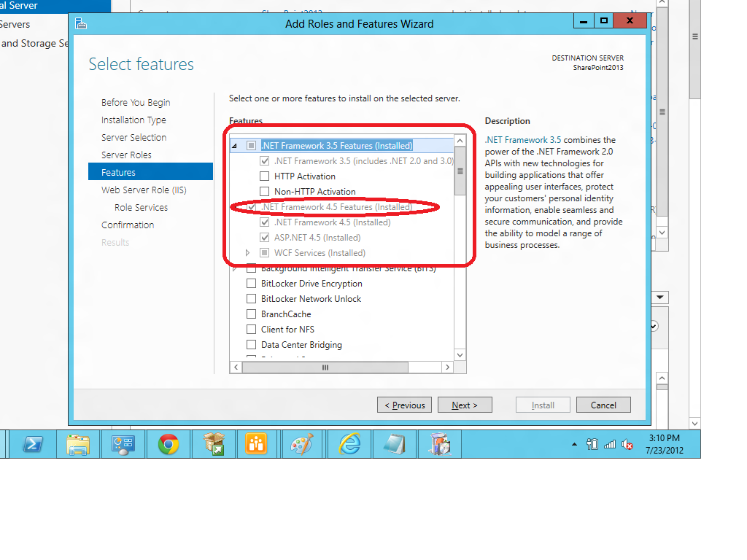This screenshot has height=560, width=747.
Task: Open File Explorer from the taskbar
Action: point(77,443)
